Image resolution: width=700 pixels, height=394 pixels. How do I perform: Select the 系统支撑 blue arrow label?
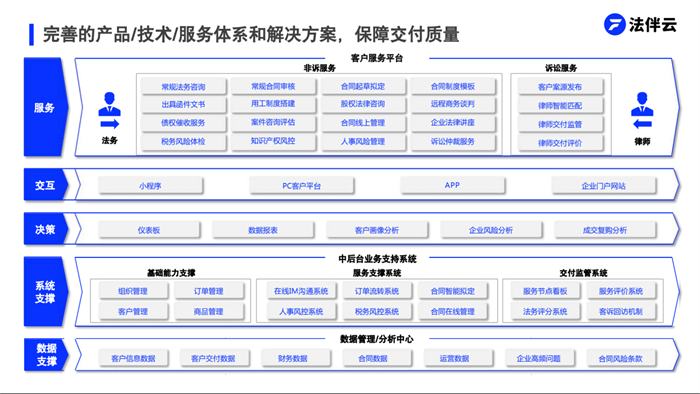pyautogui.click(x=46, y=292)
